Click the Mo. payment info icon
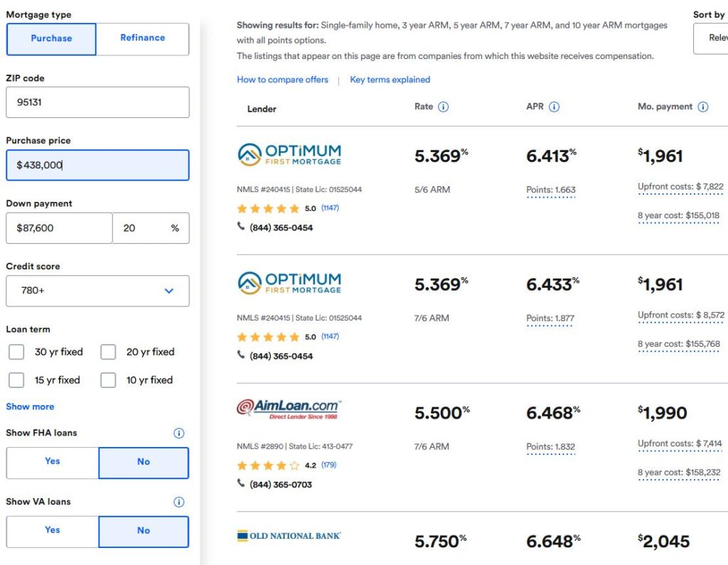Image resolution: width=728 pixels, height=565 pixels. click(x=702, y=107)
